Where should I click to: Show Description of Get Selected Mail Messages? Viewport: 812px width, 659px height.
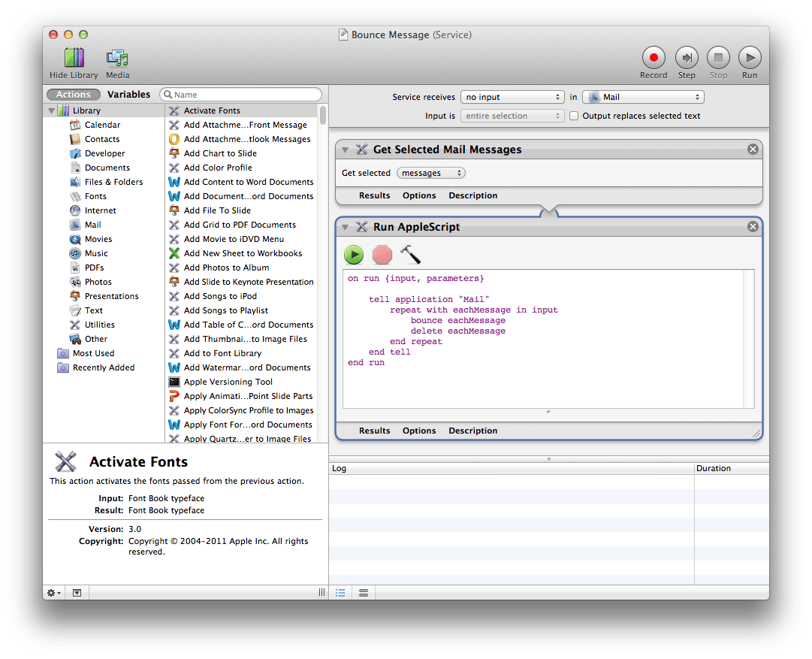[x=472, y=195]
